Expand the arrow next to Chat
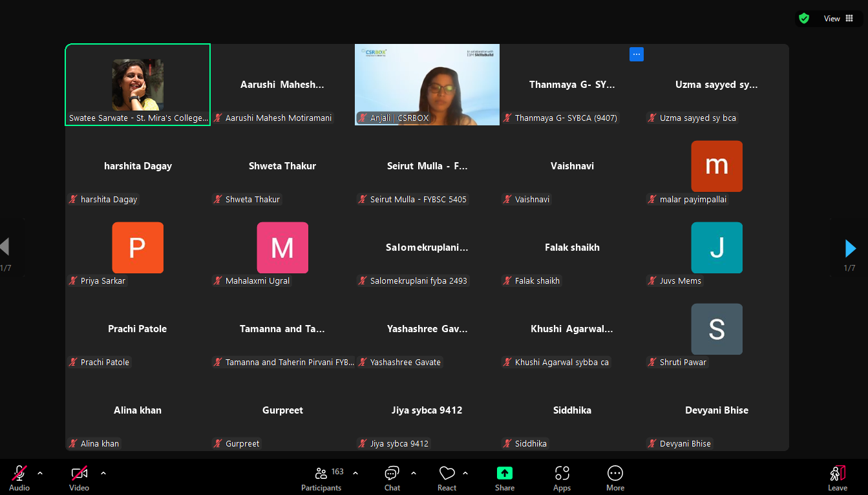This screenshot has width=868, height=495. 414,473
